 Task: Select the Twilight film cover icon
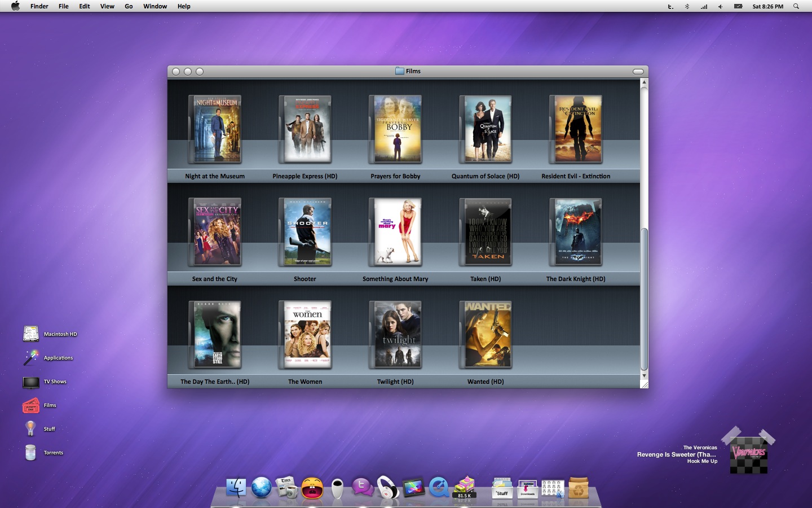coord(395,335)
